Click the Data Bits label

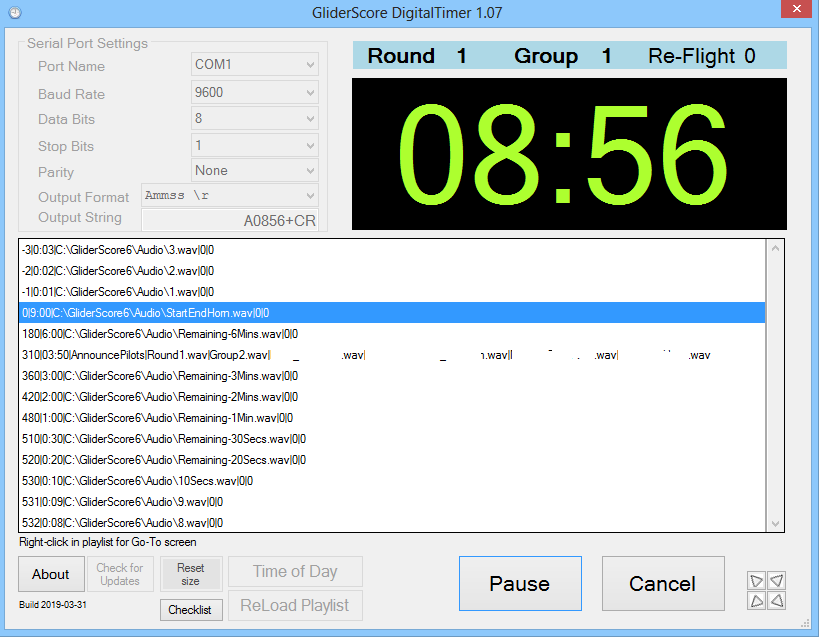click(66, 119)
